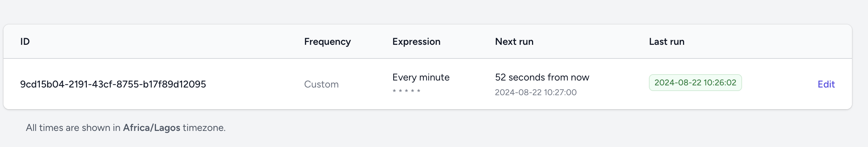Select the Frequency column header
The height and width of the screenshot is (147, 868).
(327, 42)
